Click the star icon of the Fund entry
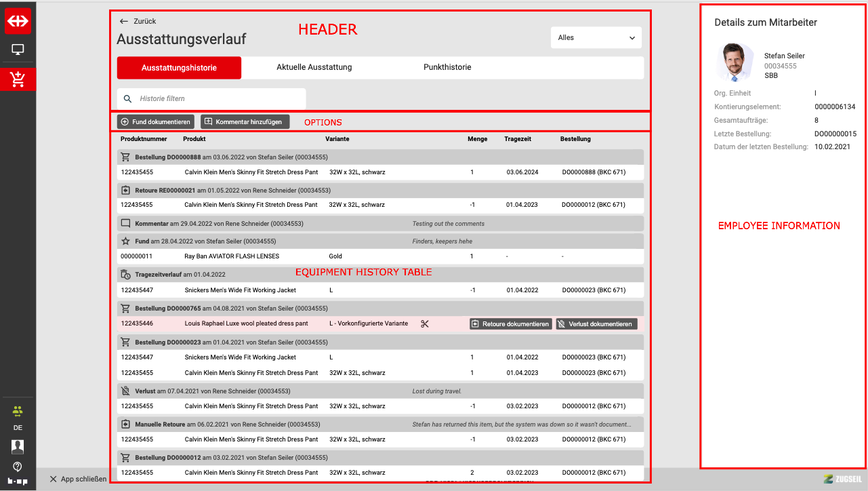The image size is (868, 491). click(125, 241)
